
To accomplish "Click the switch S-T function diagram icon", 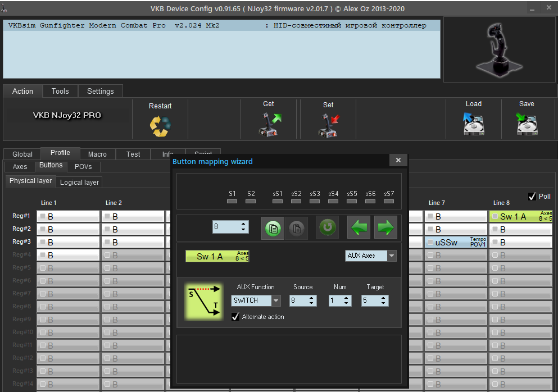I will click(203, 302).
